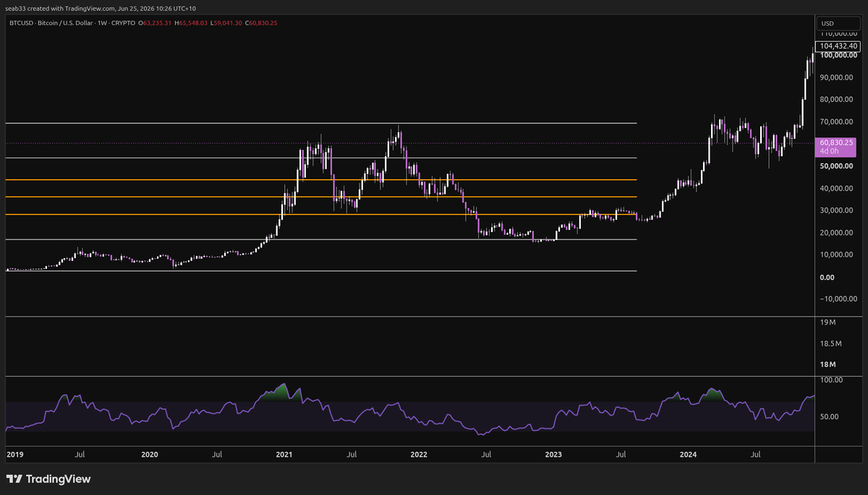Click the close value C60,830.25
This screenshot has width=868, height=495.
(261, 23)
